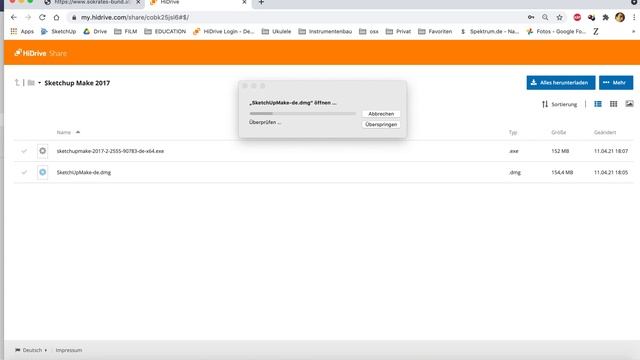Viewport: 640px width, 360px height.
Task: Click the sketchupmake .exe file icon
Action: 42,151
